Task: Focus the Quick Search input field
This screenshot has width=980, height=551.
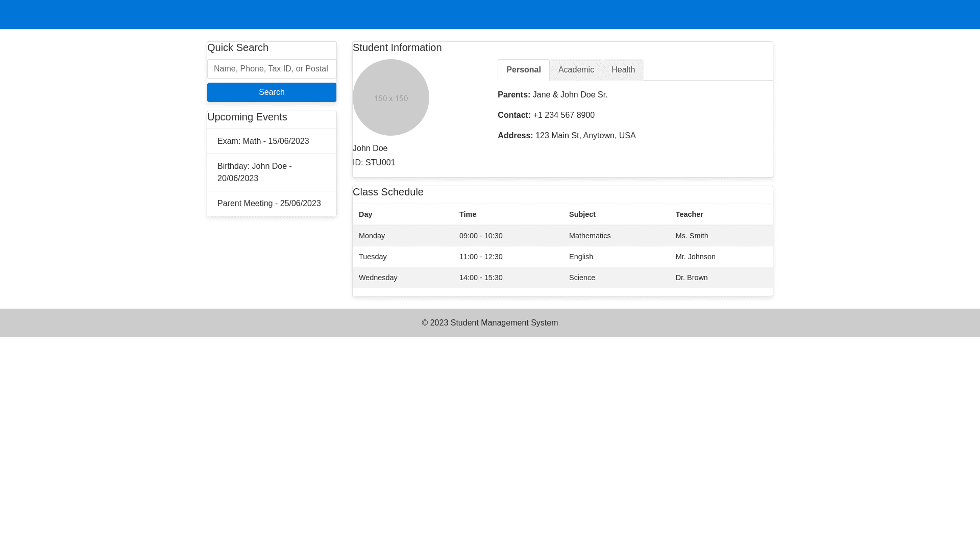Action: [272, 69]
